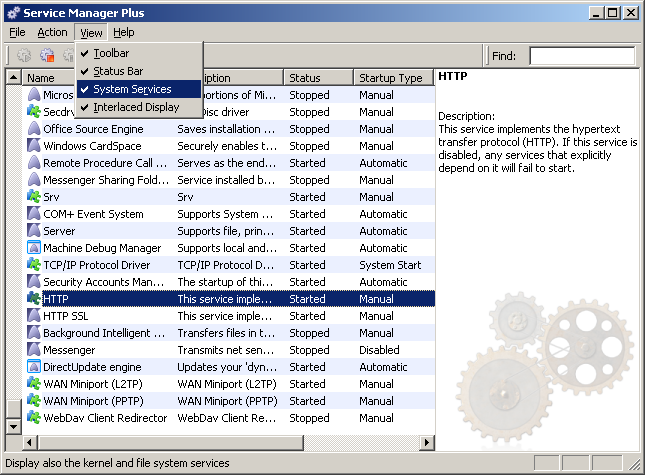Image resolution: width=645 pixels, height=475 pixels.
Task: Click the WAN Miniport (PPTP) icon
Action: [34, 401]
